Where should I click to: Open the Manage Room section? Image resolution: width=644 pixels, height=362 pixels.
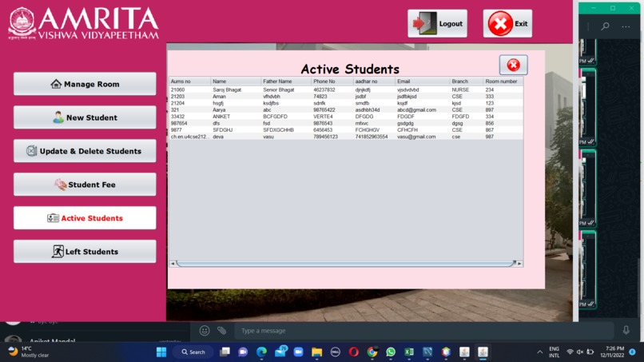tap(85, 84)
